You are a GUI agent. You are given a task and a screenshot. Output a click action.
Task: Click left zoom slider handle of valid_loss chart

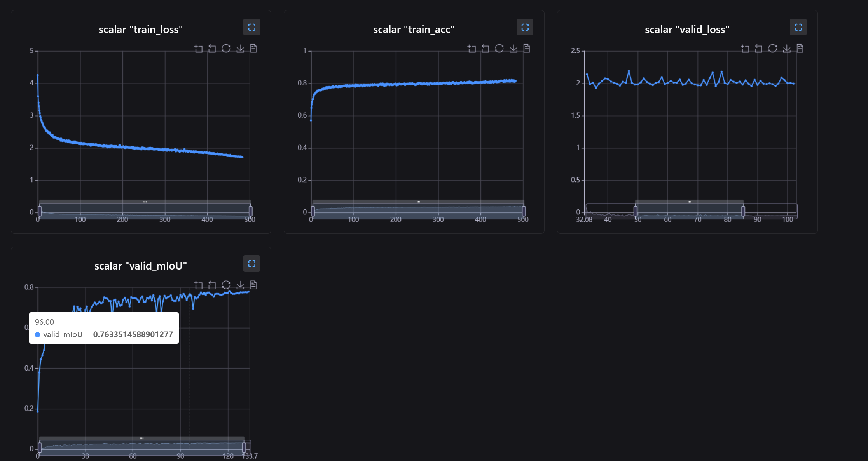pyautogui.click(x=636, y=211)
